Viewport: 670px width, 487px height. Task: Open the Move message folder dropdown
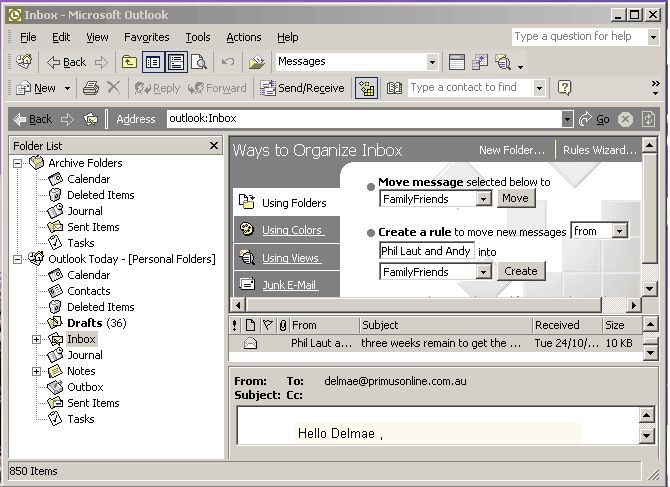coord(483,199)
